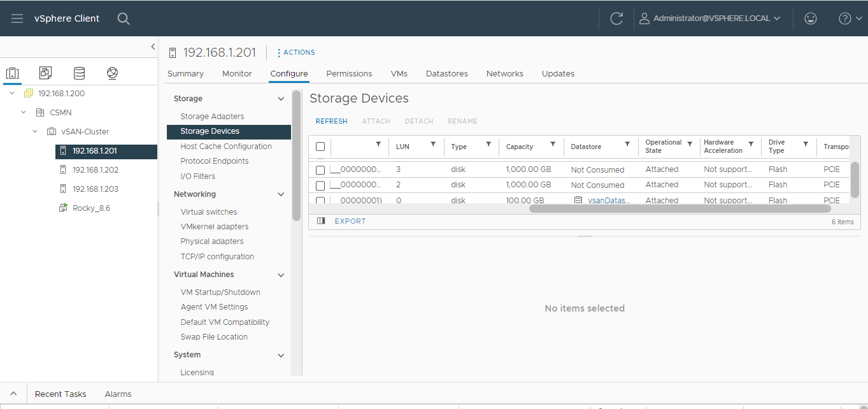Click the Export button

click(x=350, y=221)
